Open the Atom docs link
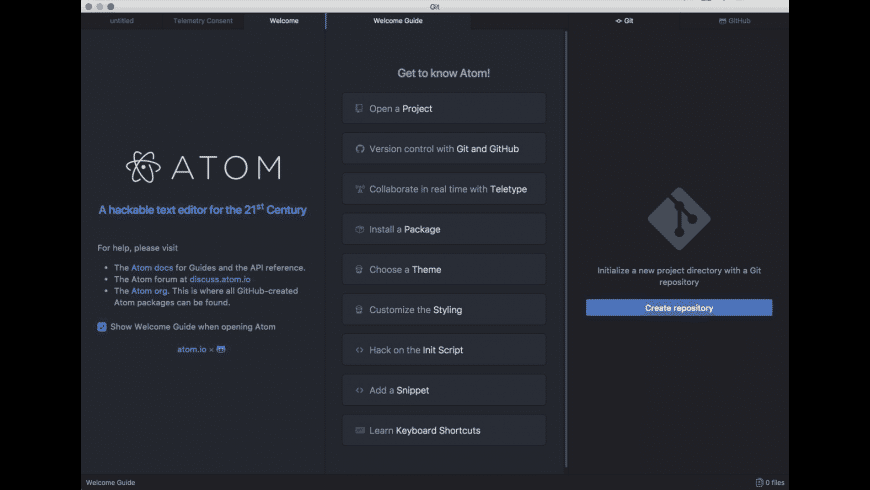The image size is (870, 490). (152, 268)
